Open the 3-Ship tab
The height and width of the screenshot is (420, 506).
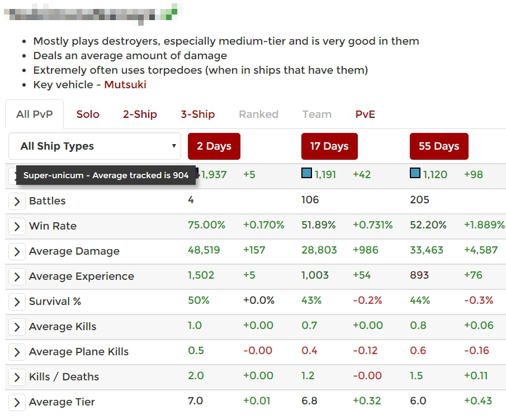(197, 114)
